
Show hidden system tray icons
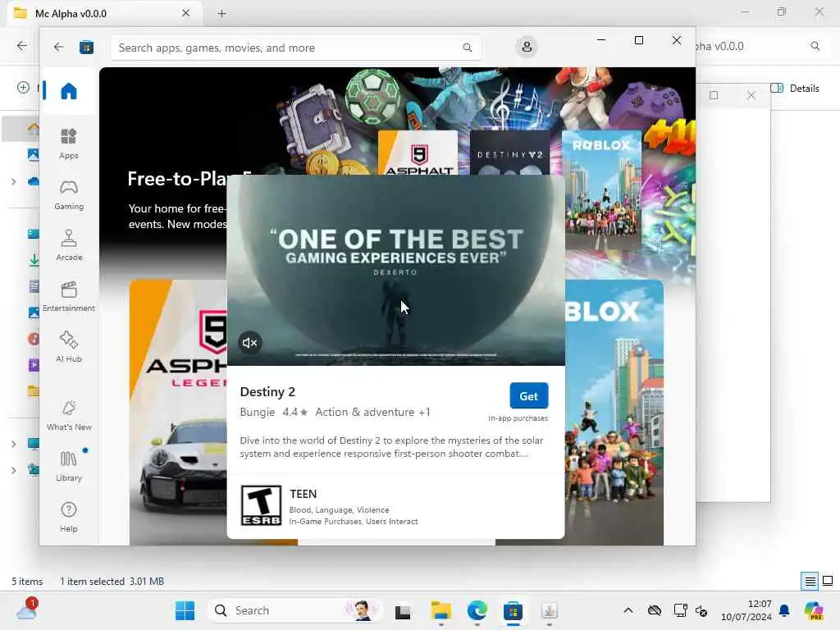628,610
